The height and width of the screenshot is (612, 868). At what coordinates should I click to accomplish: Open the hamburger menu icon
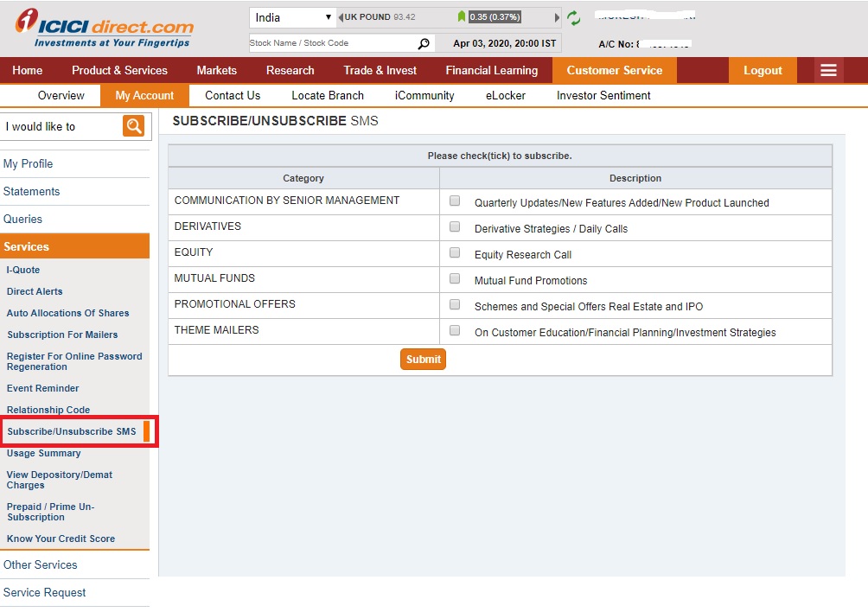coord(828,70)
